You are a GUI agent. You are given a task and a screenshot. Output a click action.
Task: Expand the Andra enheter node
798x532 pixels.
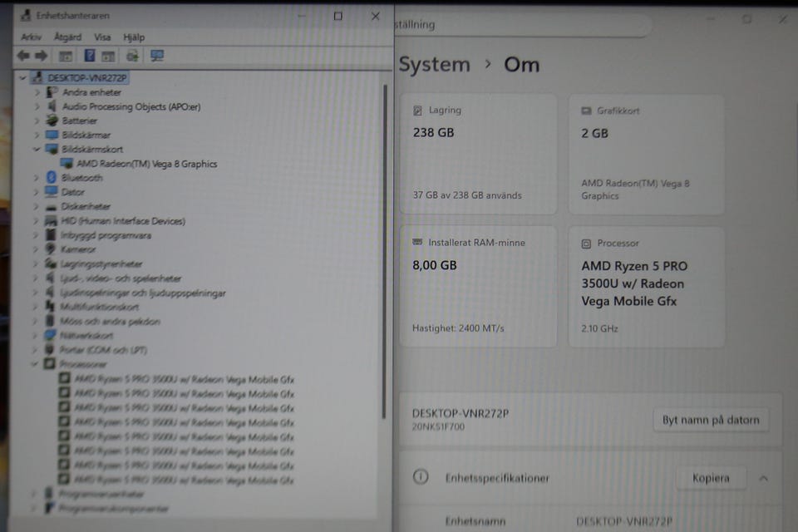[x=37, y=92]
